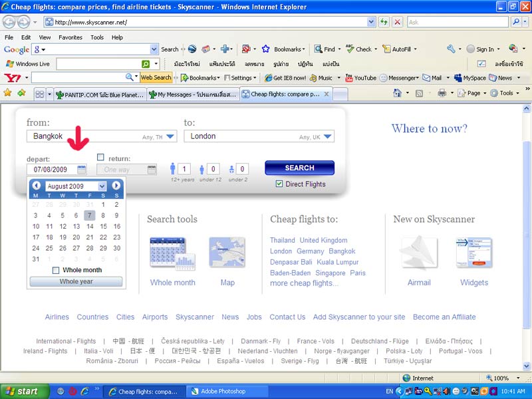The height and width of the screenshot is (399, 532).
Task: Click the Whole year button
Action: click(76, 281)
